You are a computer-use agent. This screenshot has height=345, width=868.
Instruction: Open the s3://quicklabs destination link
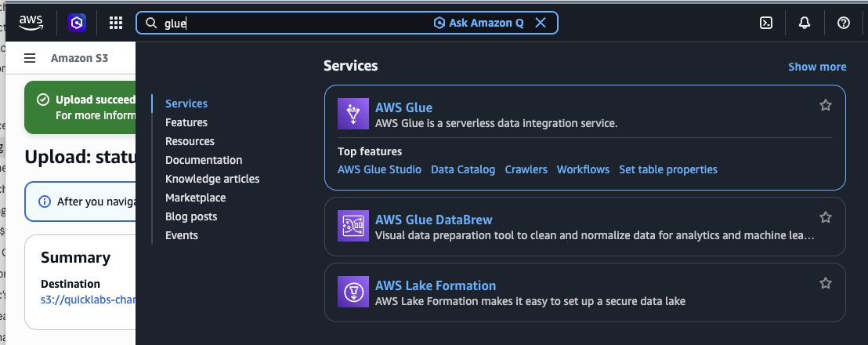(x=88, y=300)
